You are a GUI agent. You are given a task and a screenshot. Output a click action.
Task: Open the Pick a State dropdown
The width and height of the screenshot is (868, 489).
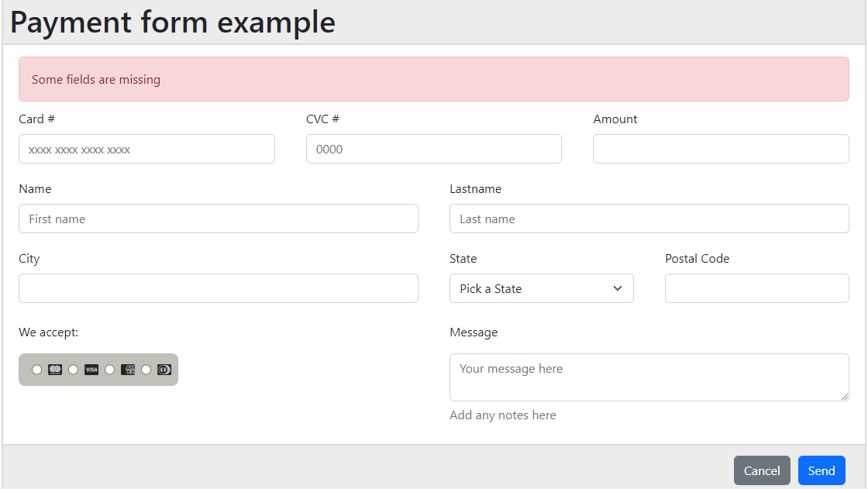coord(541,288)
